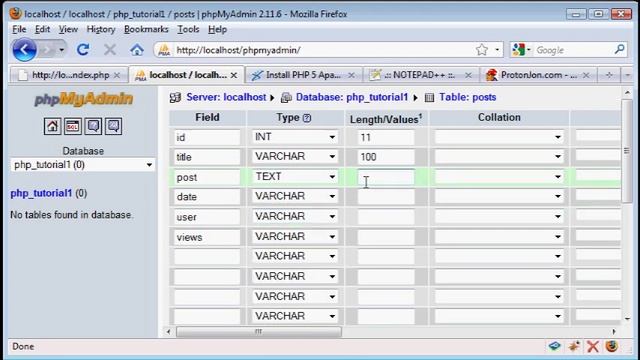The width and height of the screenshot is (640, 360).
Task: Click the Field name box containing views
Action: point(207,237)
